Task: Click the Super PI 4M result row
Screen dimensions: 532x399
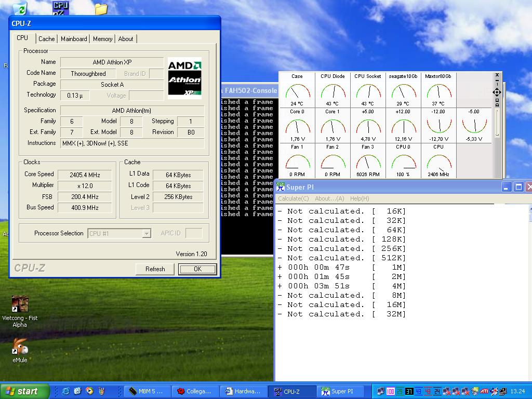Action: click(342, 286)
